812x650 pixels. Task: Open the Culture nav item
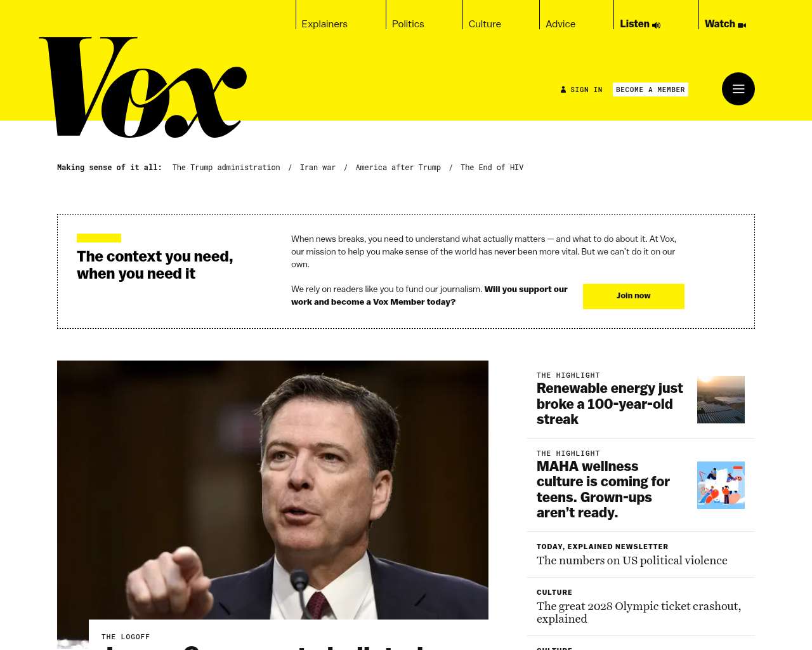click(x=485, y=24)
